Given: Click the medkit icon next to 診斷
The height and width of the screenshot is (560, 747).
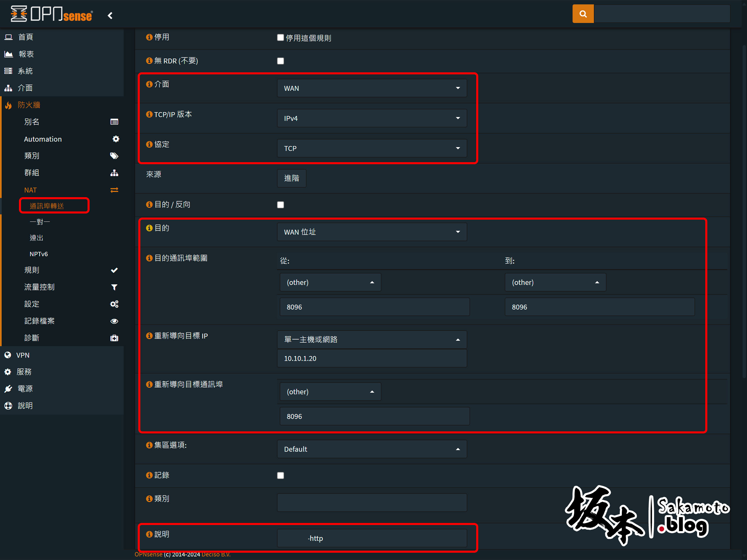Looking at the screenshot, I should [114, 338].
